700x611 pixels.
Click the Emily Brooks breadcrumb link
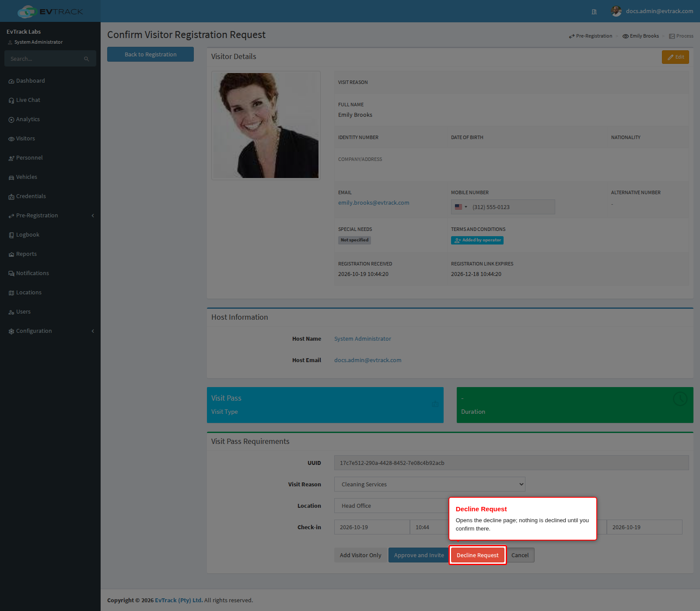pos(641,36)
